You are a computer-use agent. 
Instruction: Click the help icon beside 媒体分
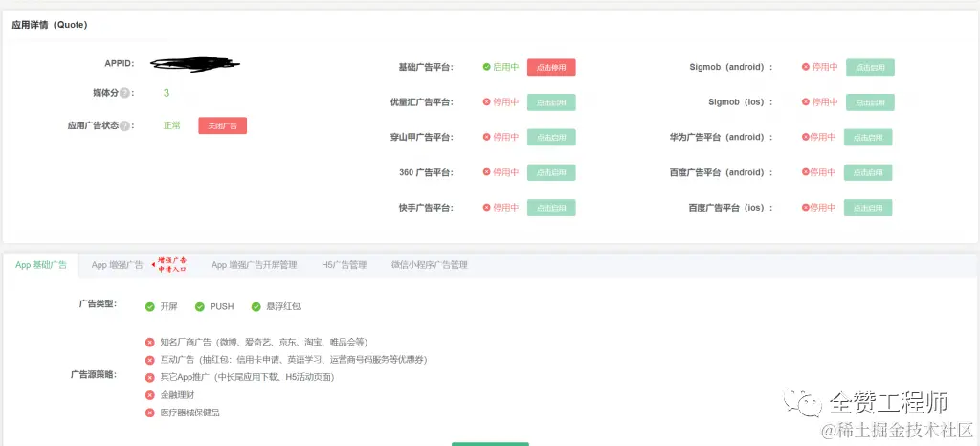coord(125,93)
